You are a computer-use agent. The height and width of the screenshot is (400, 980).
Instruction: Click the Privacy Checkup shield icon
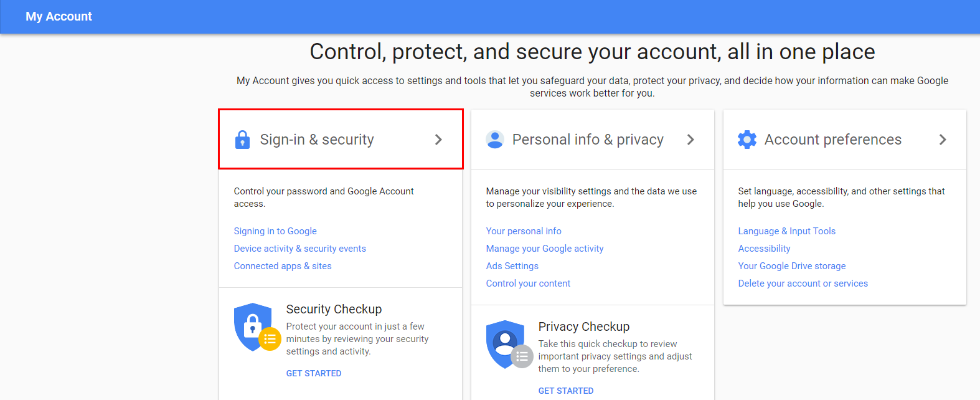pos(506,344)
